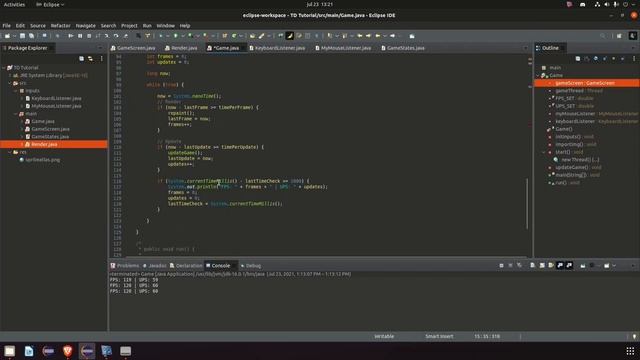This screenshot has width=640, height=360.
Task: Open the Outline view menu dots
Action: tap(634, 59)
